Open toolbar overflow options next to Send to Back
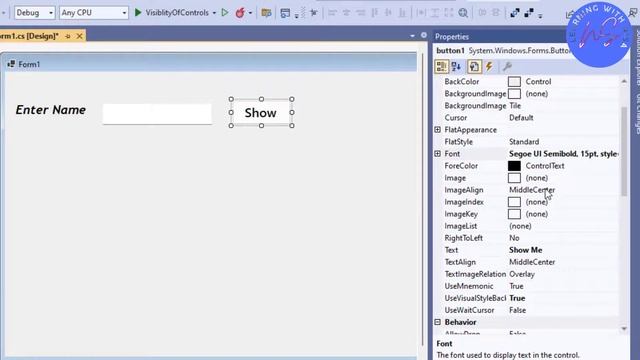This screenshot has height=360, width=640. pos(540,16)
